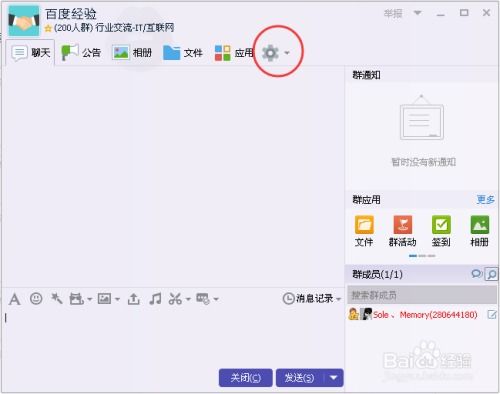Click the 举报 report link
The image size is (500, 394).
pyautogui.click(x=393, y=13)
